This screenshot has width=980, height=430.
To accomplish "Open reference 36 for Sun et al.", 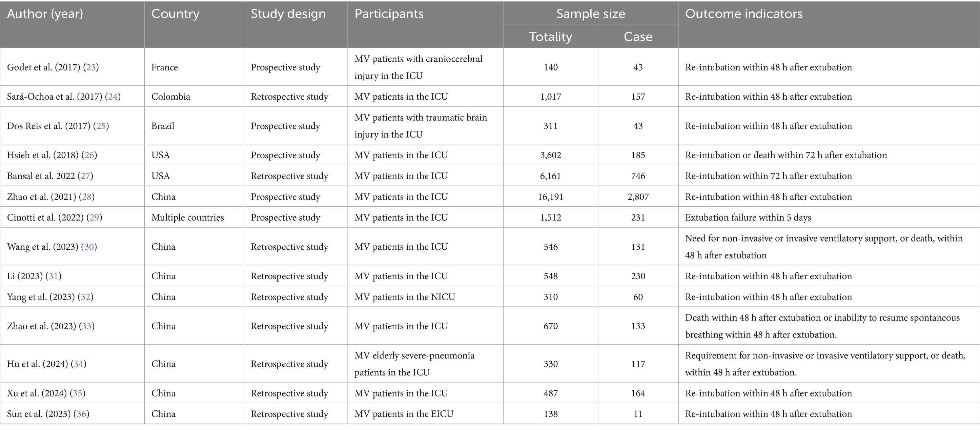I will pyautogui.click(x=81, y=414).
